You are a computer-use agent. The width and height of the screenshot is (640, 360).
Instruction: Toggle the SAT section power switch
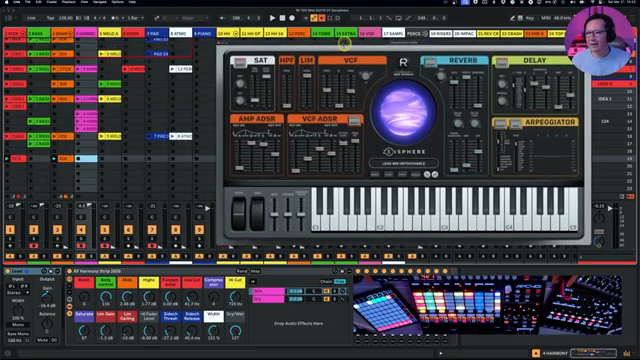tap(240, 62)
